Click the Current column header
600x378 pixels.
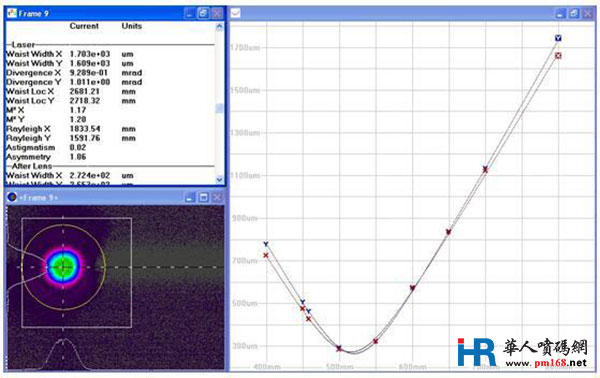[x=84, y=26]
